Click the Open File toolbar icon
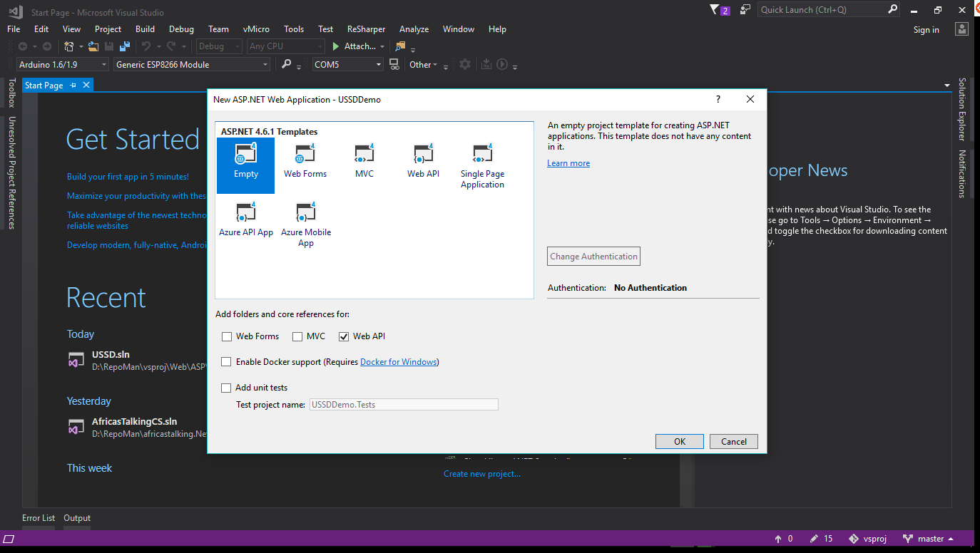This screenshot has width=980, height=553. tap(93, 46)
